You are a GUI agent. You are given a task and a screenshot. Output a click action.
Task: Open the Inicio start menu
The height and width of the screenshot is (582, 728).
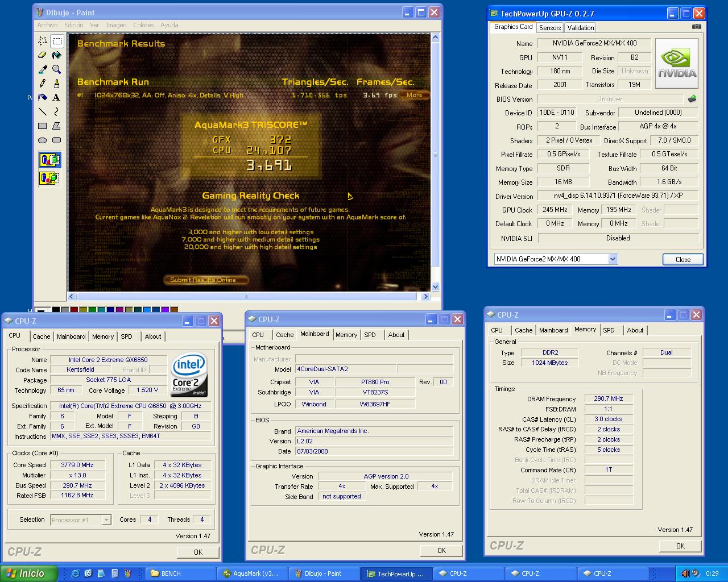pos(28,573)
